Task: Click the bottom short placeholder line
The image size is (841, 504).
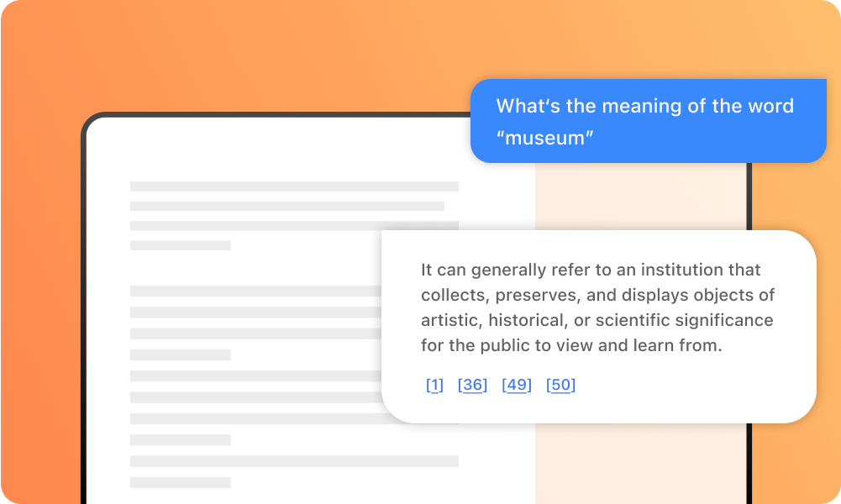Action: [180, 482]
